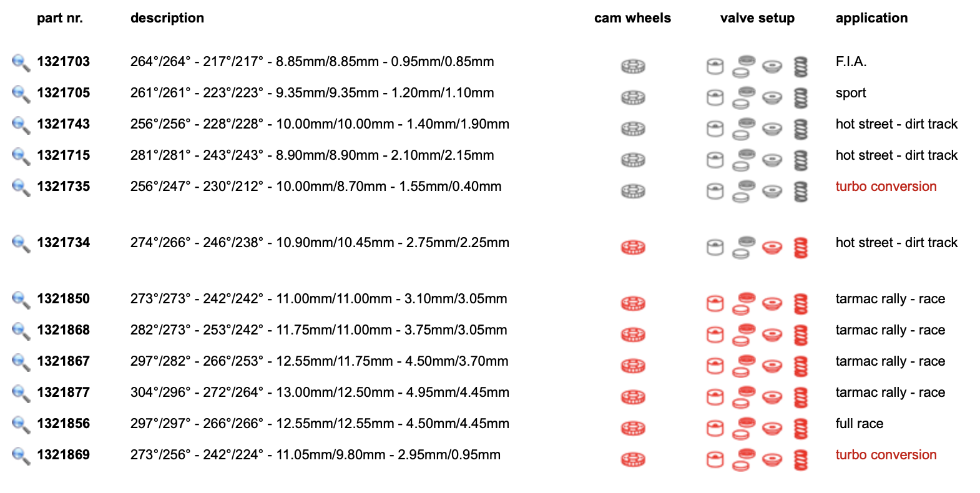The image size is (980, 493).
Task: Select the magnifier icon beside part 1321877
Action: tap(21, 393)
